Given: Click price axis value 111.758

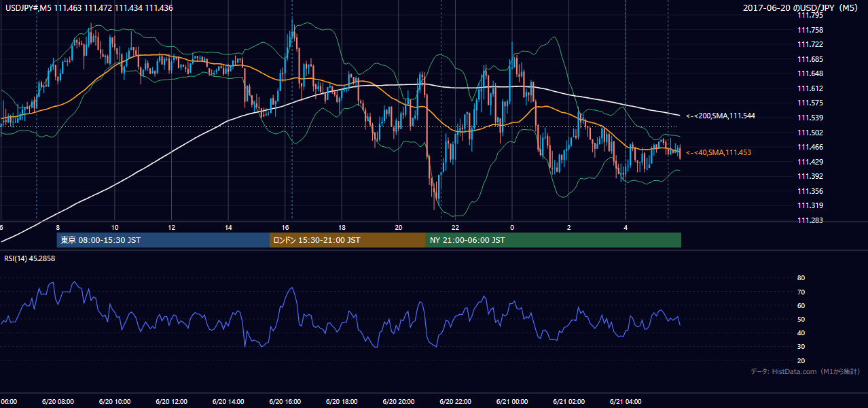Looking at the screenshot, I should coord(810,30).
